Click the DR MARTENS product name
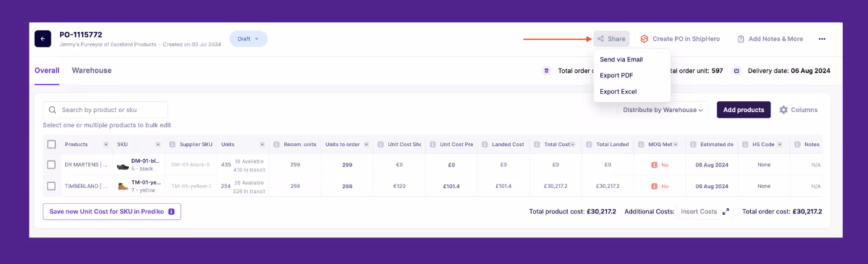The image size is (868, 264). [x=85, y=165]
